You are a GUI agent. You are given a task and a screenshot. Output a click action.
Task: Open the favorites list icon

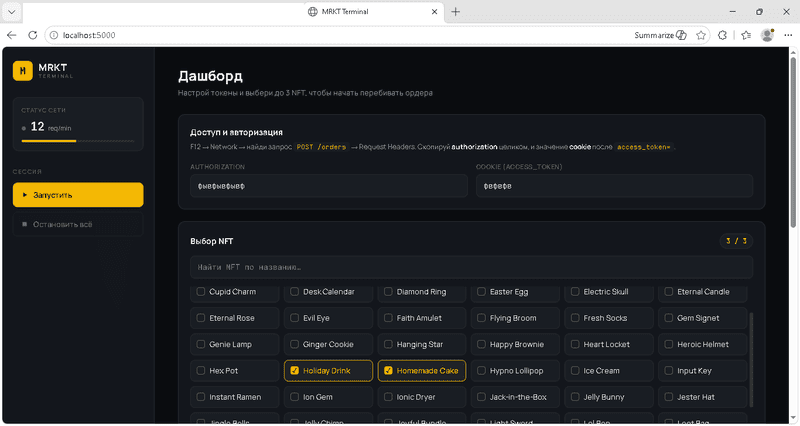(x=746, y=35)
